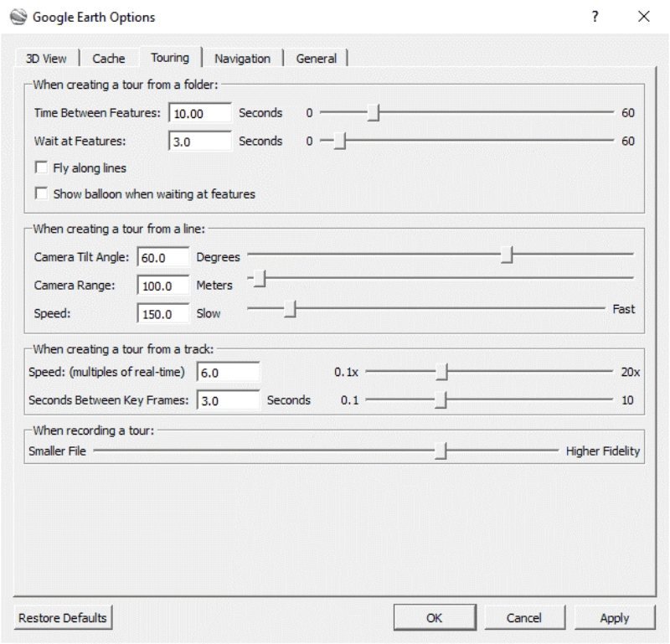Click the "Meters" unit label
Screen dimensions: 670x644
pyautogui.click(x=214, y=286)
